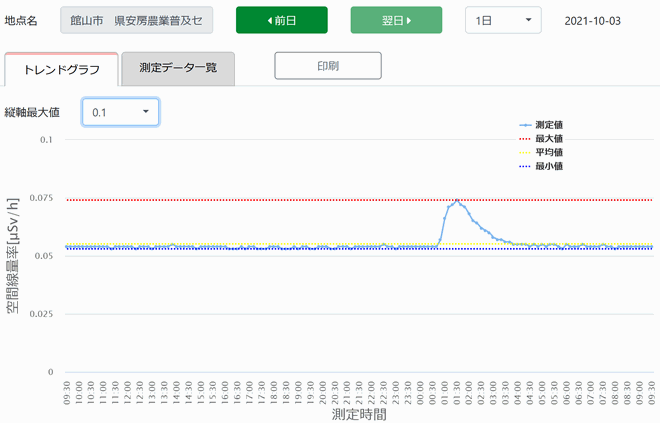Click the date text 2021-10-03
660x423 pixels.
[x=593, y=21]
